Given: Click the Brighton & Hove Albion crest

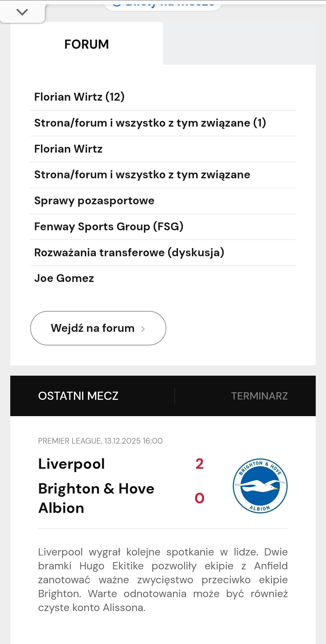Looking at the screenshot, I should click(260, 486).
